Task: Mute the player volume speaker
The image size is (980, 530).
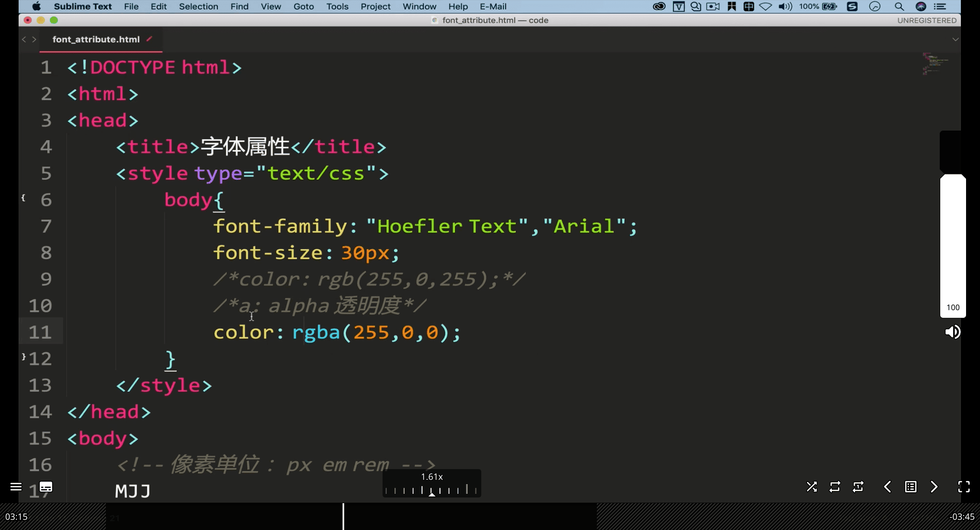Action: coord(953,332)
